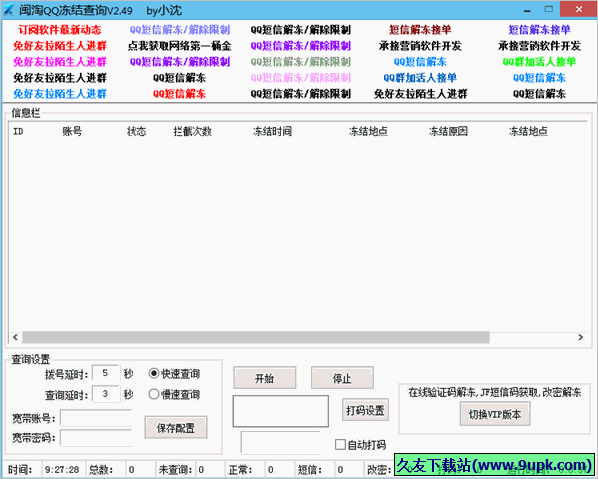Open the red 订阅软件最新动态 link
598x479 pixels.
pyautogui.click(x=60, y=30)
